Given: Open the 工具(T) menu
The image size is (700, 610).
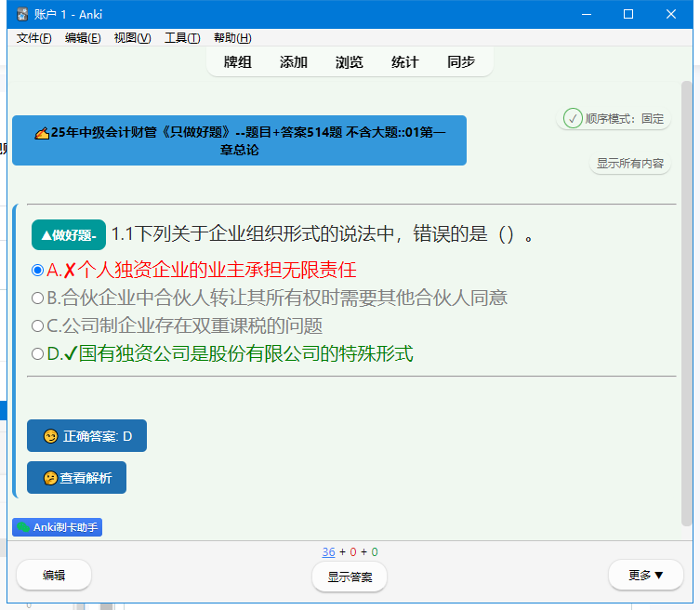Looking at the screenshot, I should pyautogui.click(x=182, y=38).
